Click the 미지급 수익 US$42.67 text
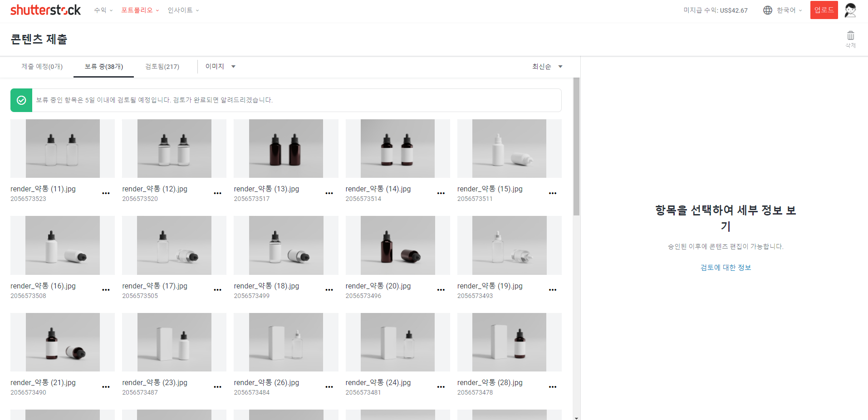The width and height of the screenshot is (868, 420). point(716,10)
